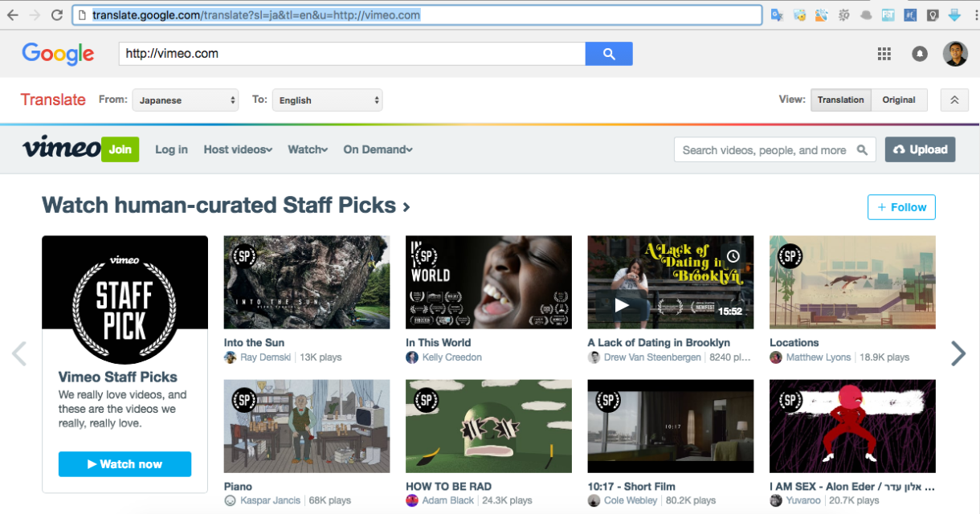The width and height of the screenshot is (980, 514).
Task: Click the Google Translate extension icon
Action: [777, 14]
